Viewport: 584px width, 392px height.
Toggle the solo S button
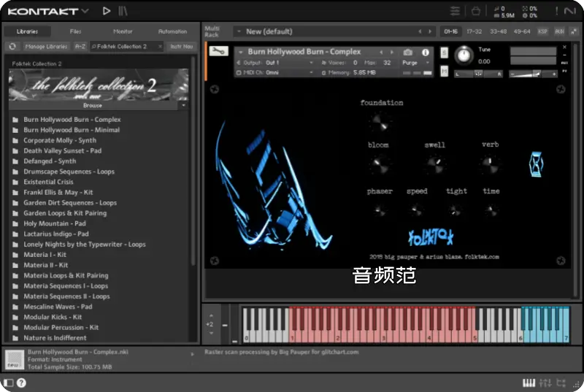coord(445,53)
